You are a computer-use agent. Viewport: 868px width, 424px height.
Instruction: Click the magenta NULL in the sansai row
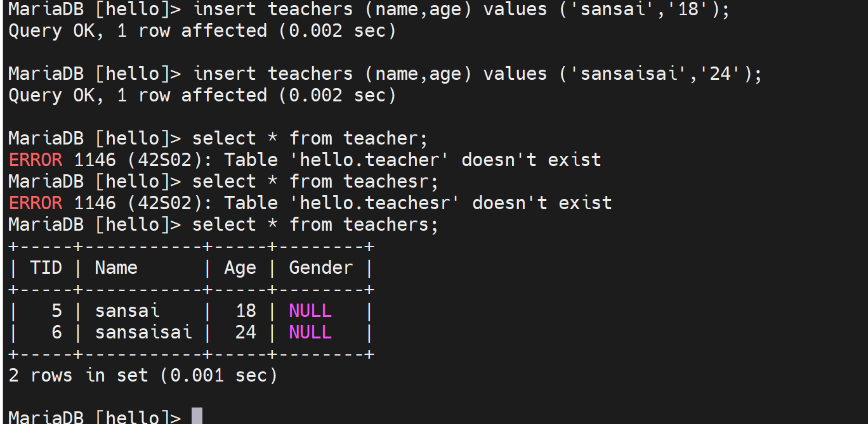point(310,311)
